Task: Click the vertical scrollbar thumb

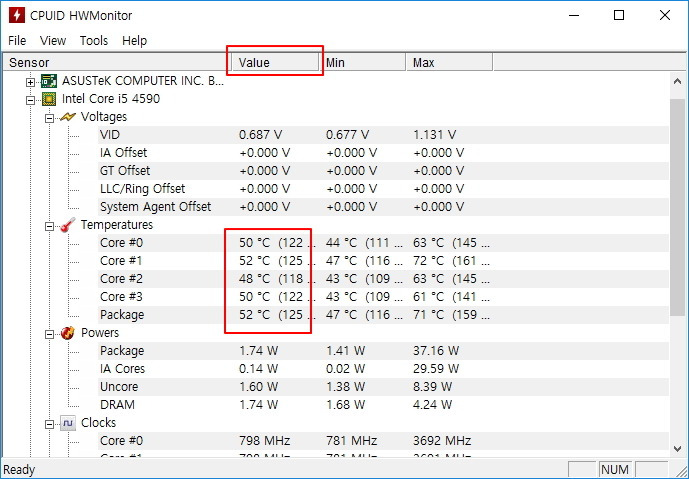Action: (x=677, y=207)
